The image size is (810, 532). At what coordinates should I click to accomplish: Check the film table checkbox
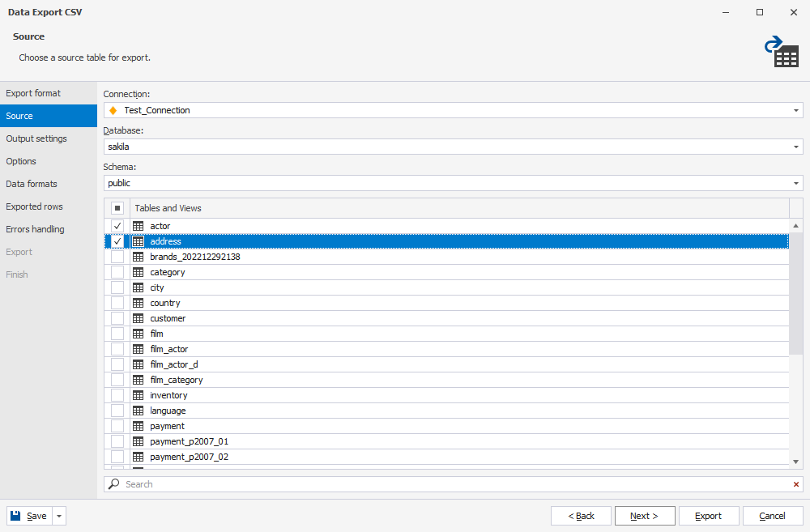(117, 334)
